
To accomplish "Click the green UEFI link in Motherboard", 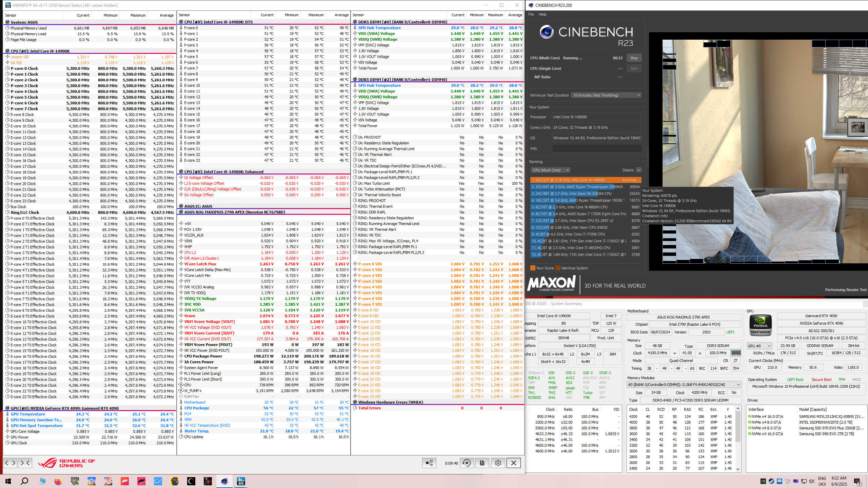I will point(730,332).
